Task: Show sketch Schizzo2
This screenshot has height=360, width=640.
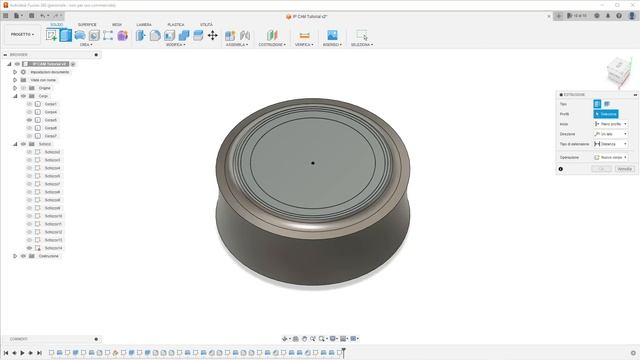Action: coord(29,152)
